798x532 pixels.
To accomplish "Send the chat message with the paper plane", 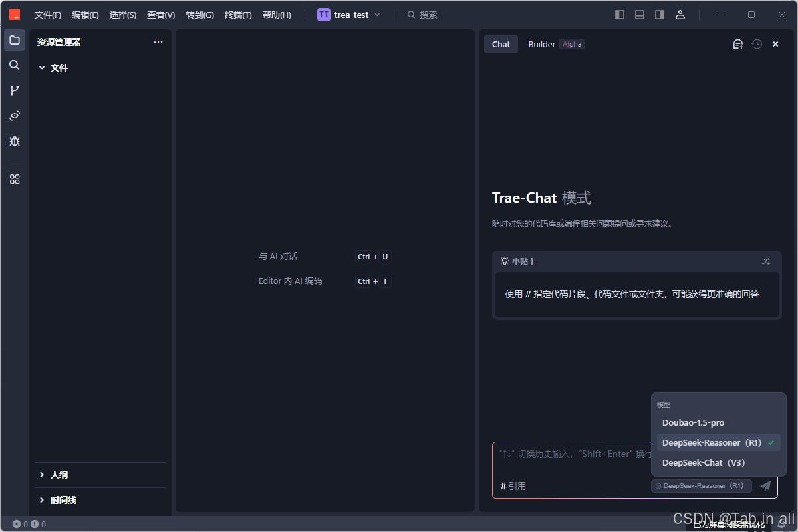I will (765, 485).
